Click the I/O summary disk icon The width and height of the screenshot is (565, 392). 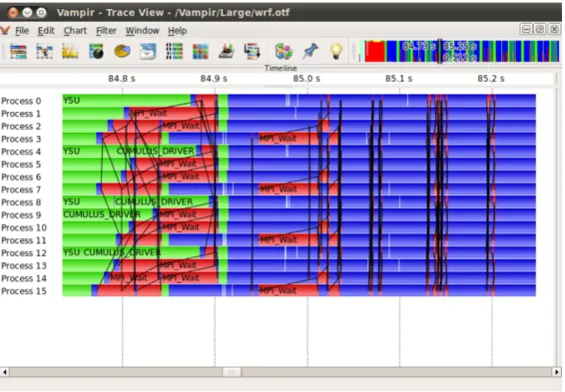coord(227,52)
